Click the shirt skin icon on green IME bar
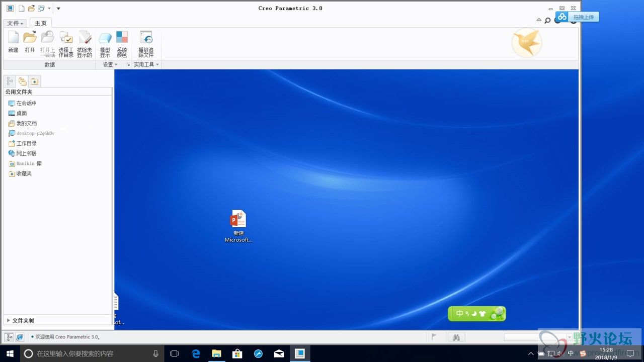The image size is (644, 362). [482, 314]
